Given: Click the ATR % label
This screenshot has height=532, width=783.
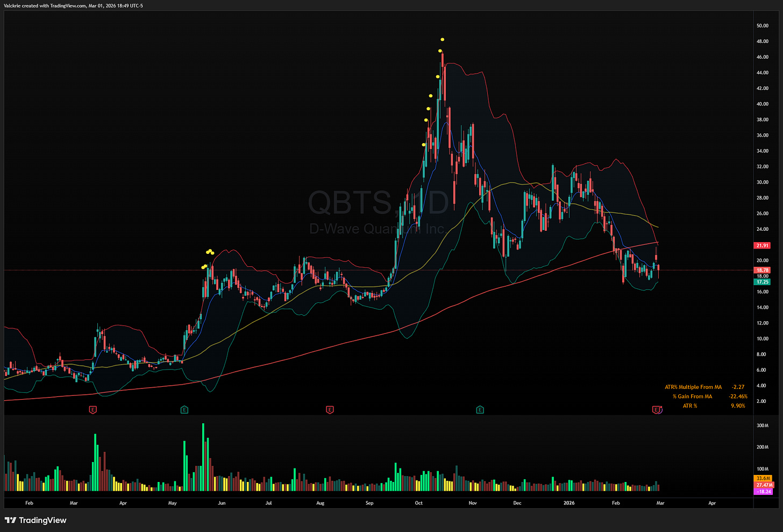Looking at the screenshot, I should 690,406.
